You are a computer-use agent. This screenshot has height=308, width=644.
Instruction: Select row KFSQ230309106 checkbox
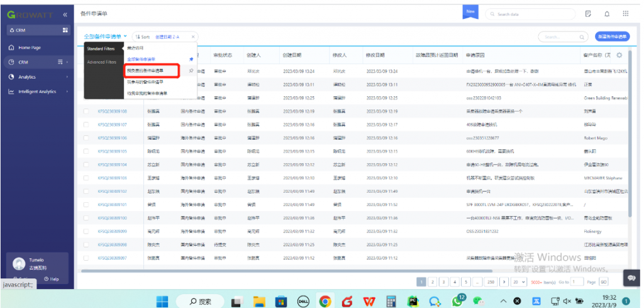tap(86, 138)
